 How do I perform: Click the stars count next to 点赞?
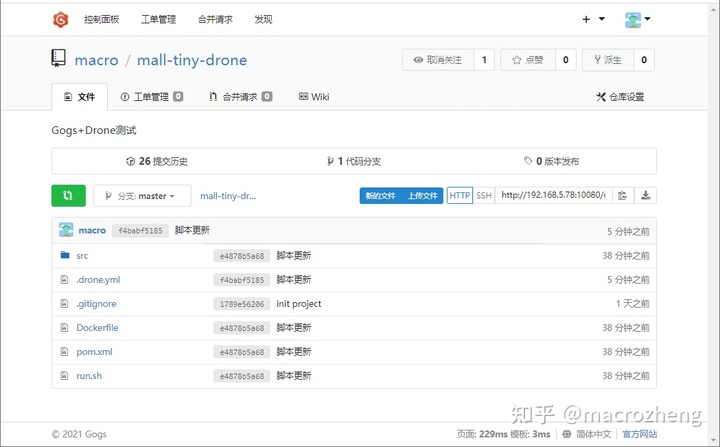point(566,60)
